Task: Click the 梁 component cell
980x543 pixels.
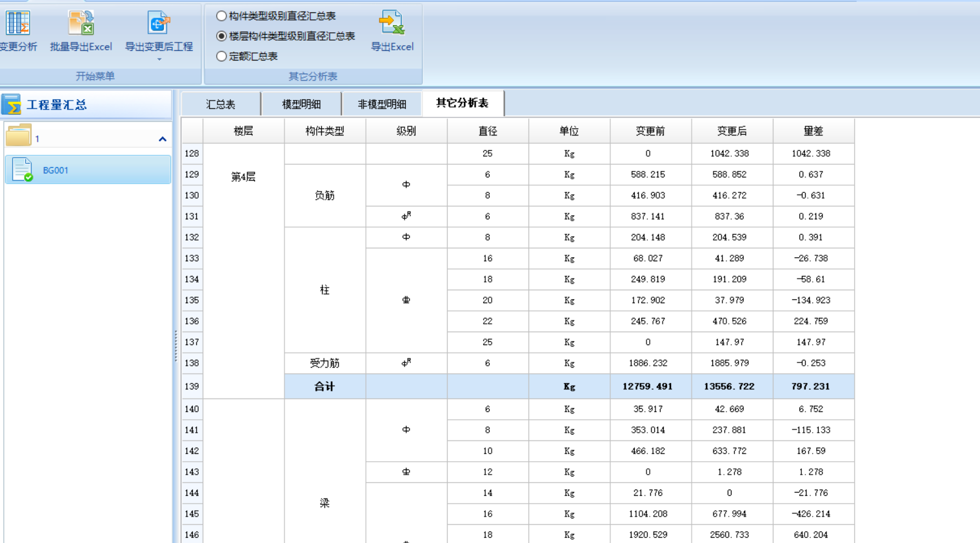Action: [325, 503]
